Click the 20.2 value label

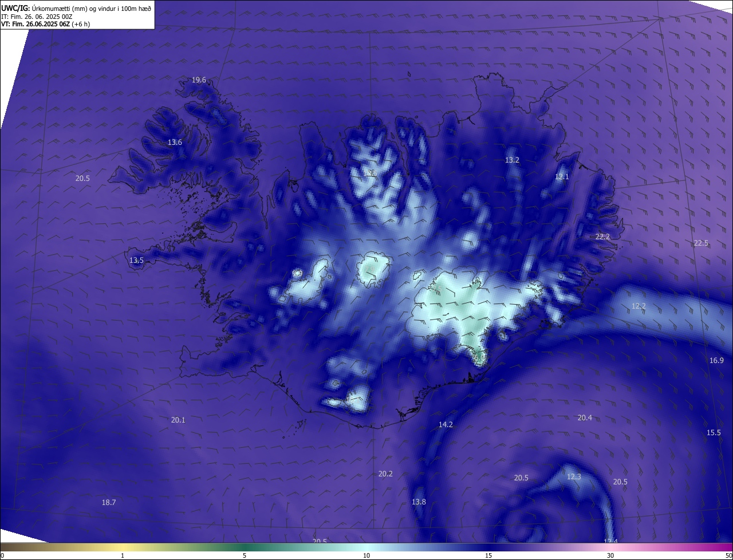385,474
